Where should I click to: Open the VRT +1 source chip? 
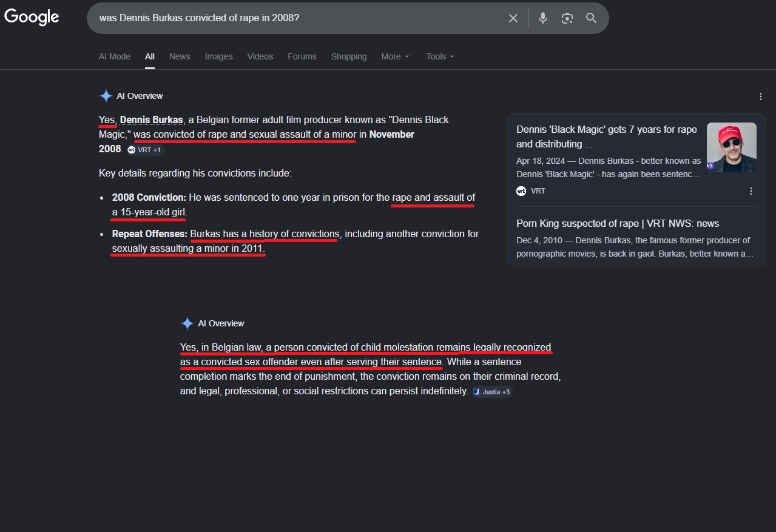click(145, 150)
